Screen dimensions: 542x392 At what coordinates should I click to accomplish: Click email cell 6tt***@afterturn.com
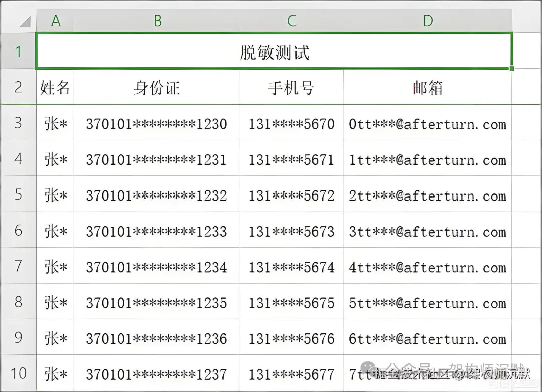[428, 337]
